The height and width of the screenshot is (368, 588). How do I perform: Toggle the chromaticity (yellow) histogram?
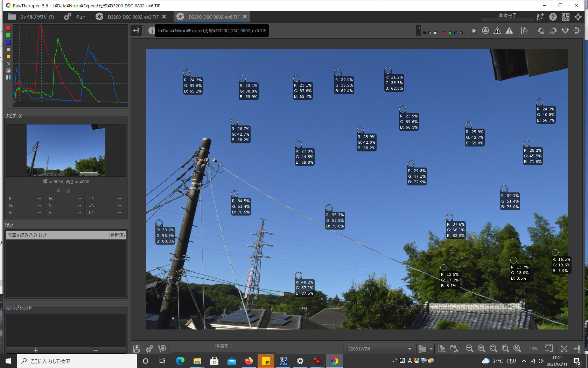(x=8, y=56)
